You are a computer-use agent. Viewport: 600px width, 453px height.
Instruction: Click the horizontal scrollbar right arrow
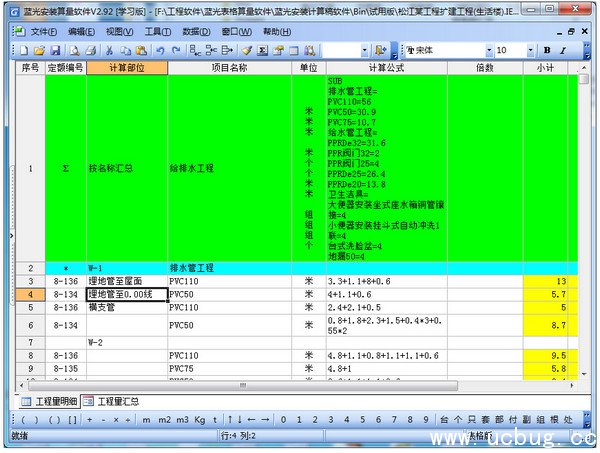tap(572, 385)
